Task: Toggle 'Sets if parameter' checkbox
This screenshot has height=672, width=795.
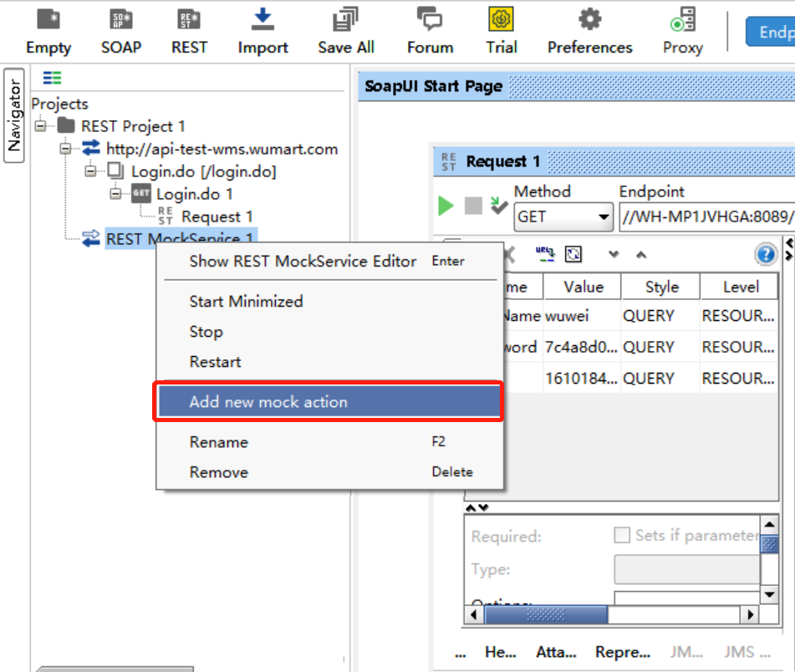Action: pos(622,535)
